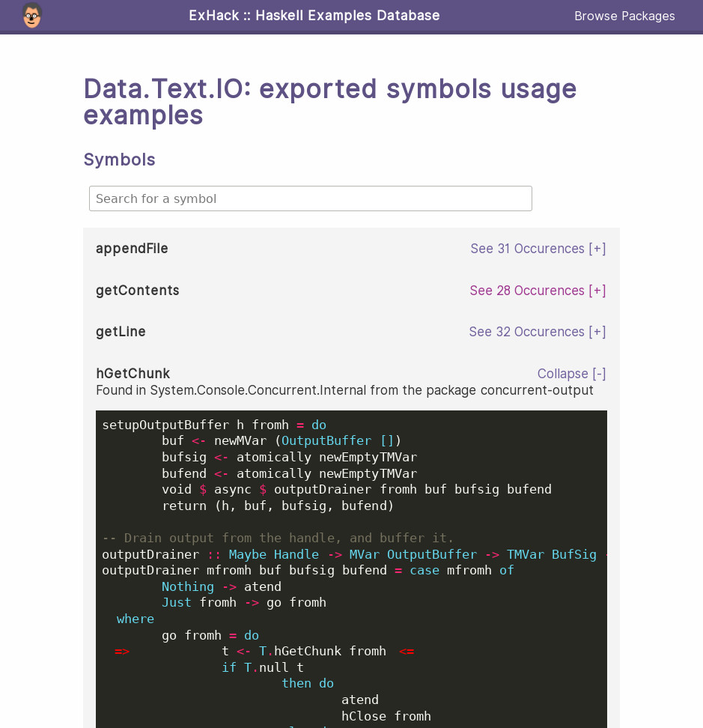Open the Browse Packages link
The image size is (703, 728).
tap(624, 16)
